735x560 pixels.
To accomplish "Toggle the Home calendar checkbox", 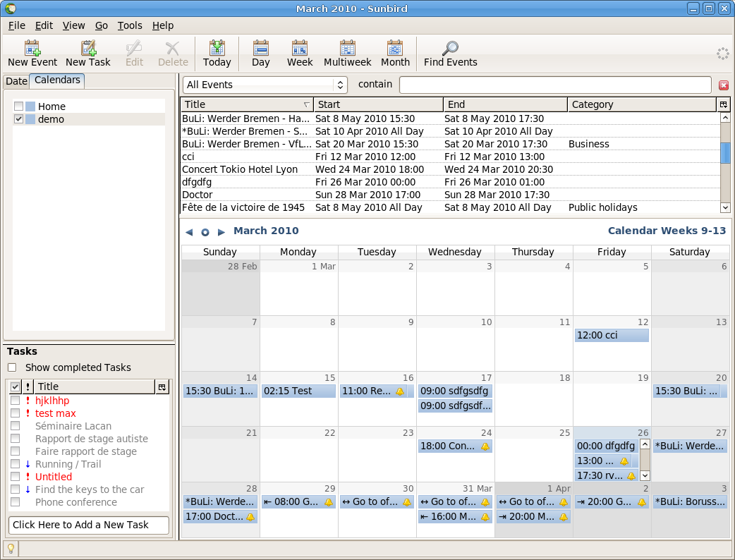I will [x=18, y=106].
